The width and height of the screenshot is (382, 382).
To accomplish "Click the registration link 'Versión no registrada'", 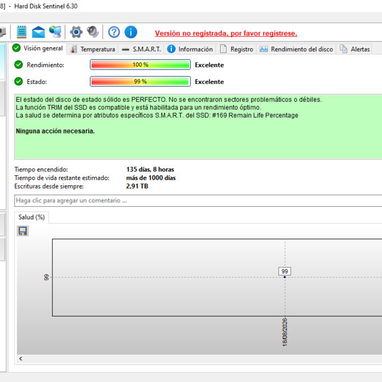I will [226, 33].
